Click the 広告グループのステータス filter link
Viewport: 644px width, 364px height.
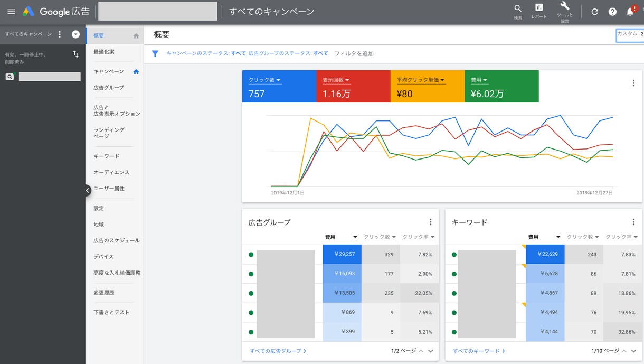coord(288,53)
